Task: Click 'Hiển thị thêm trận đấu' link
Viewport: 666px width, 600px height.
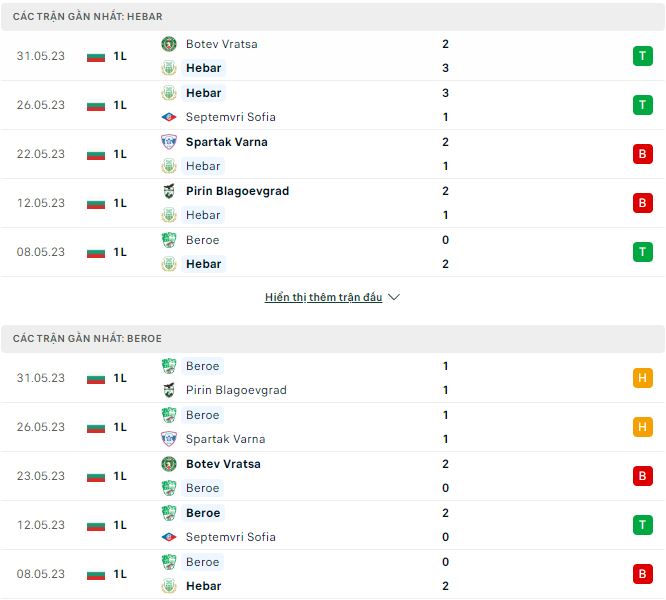Action: point(323,297)
